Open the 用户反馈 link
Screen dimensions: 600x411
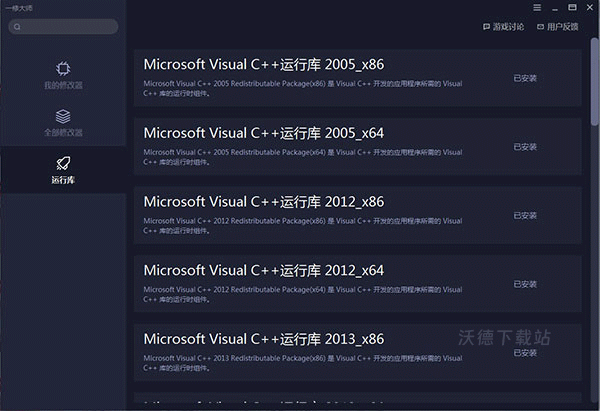[x=558, y=27]
